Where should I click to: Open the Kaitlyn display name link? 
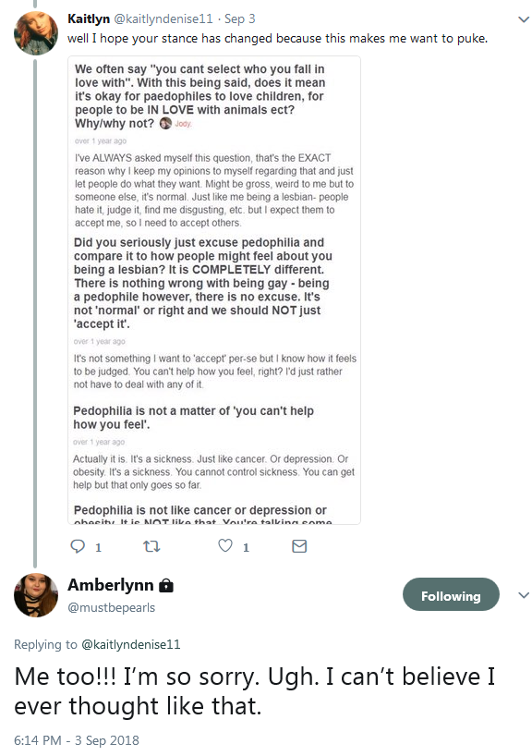click(x=89, y=18)
